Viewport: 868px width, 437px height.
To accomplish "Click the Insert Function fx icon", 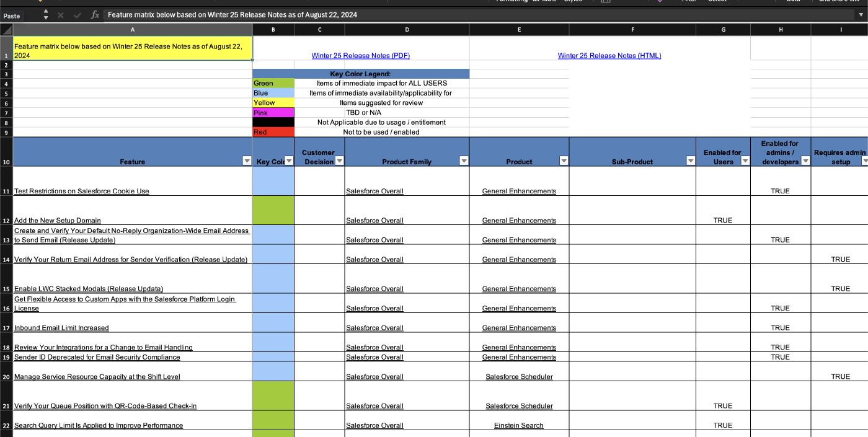I will pyautogui.click(x=95, y=15).
